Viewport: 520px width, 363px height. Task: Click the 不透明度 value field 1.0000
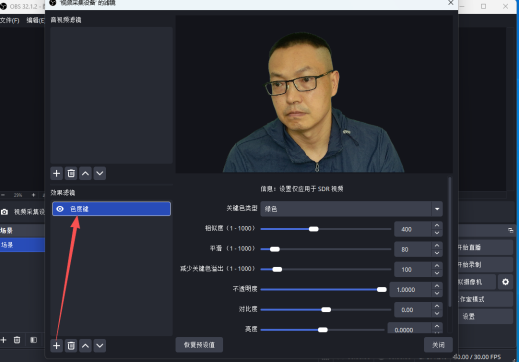(x=410, y=290)
